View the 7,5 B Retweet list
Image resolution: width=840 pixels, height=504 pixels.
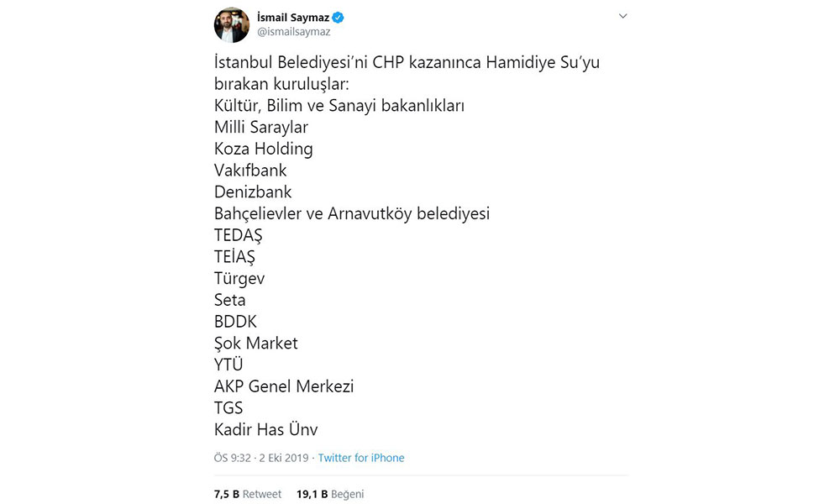tap(248, 494)
